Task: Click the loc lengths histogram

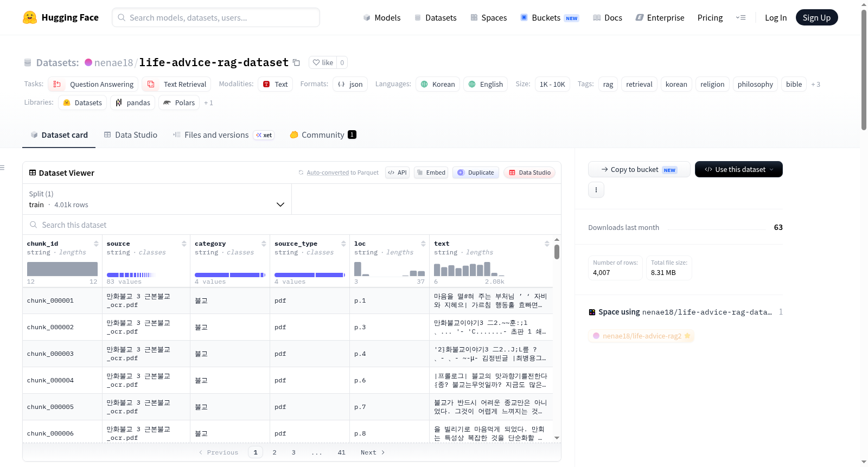Action: (x=390, y=268)
